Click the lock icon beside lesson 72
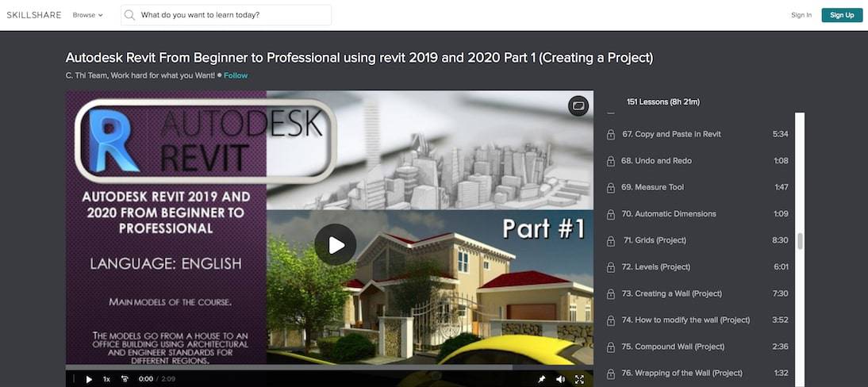 point(611,267)
